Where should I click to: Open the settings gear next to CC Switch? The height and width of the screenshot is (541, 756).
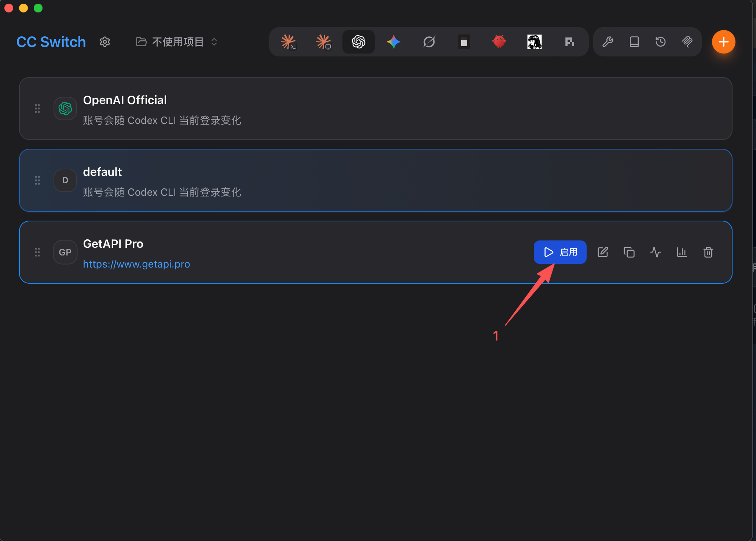pyautogui.click(x=105, y=42)
